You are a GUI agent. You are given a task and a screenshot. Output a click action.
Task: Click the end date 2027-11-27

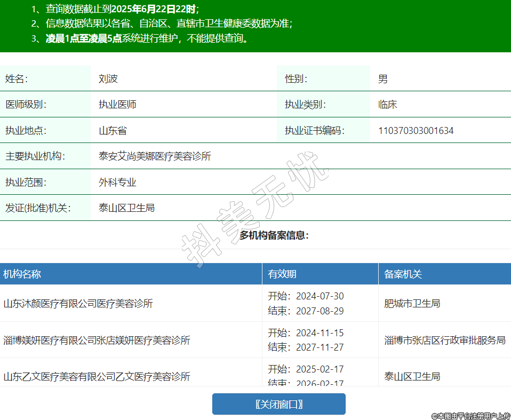pos(320,347)
